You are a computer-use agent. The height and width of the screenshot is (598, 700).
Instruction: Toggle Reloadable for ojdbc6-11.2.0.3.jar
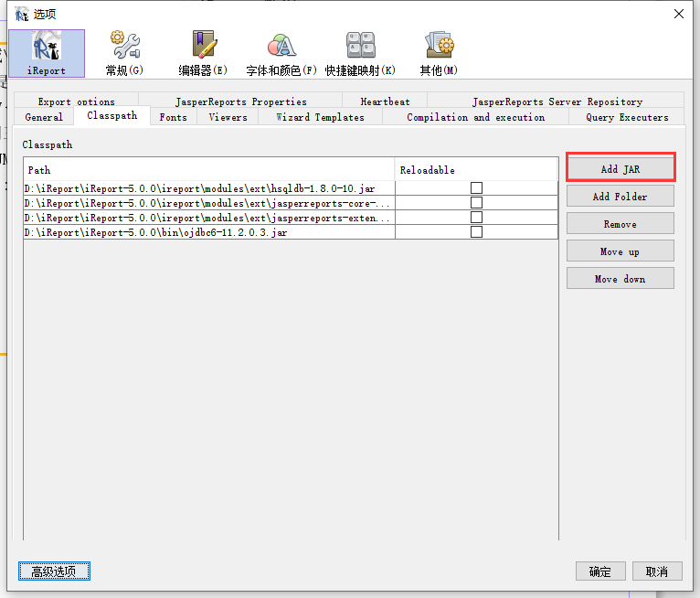click(x=476, y=231)
